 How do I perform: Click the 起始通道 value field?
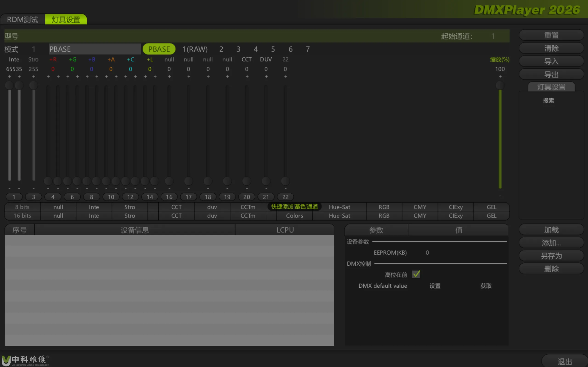point(493,36)
